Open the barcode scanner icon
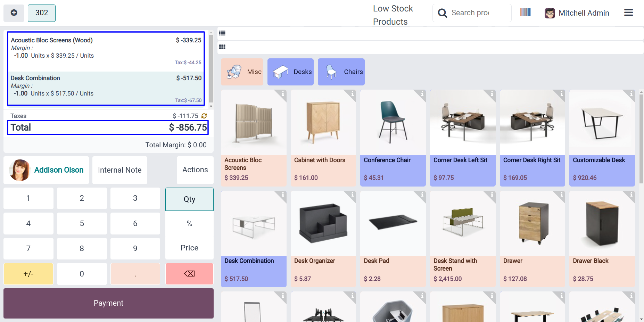The image size is (644, 322). (x=525, y=13)
